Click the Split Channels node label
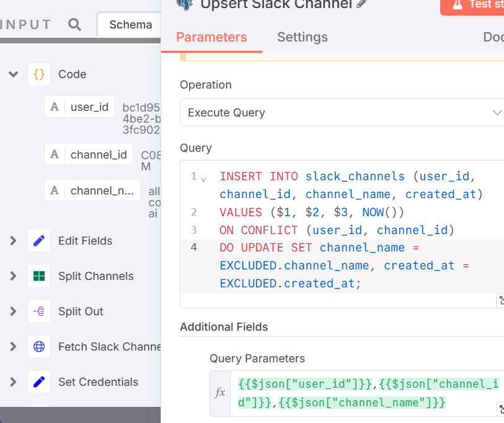Screen dimensions: 504x423 tap(96, 276)
